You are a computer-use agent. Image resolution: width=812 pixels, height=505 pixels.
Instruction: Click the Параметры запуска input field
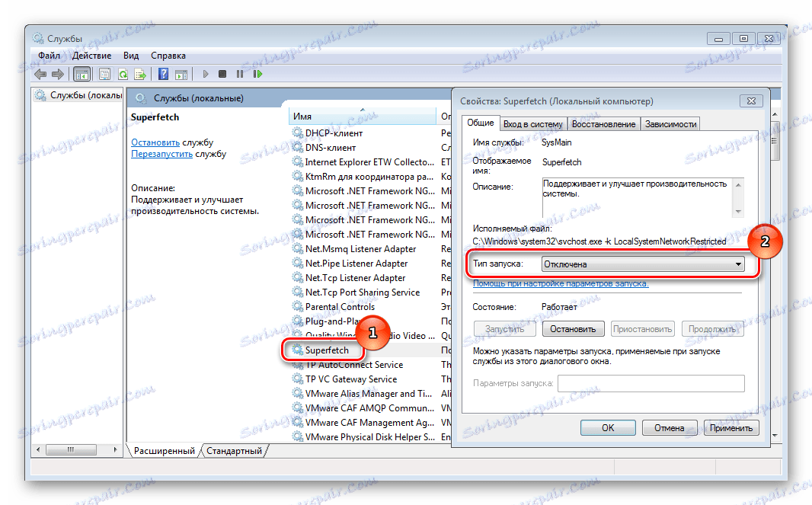coord(651,383)
